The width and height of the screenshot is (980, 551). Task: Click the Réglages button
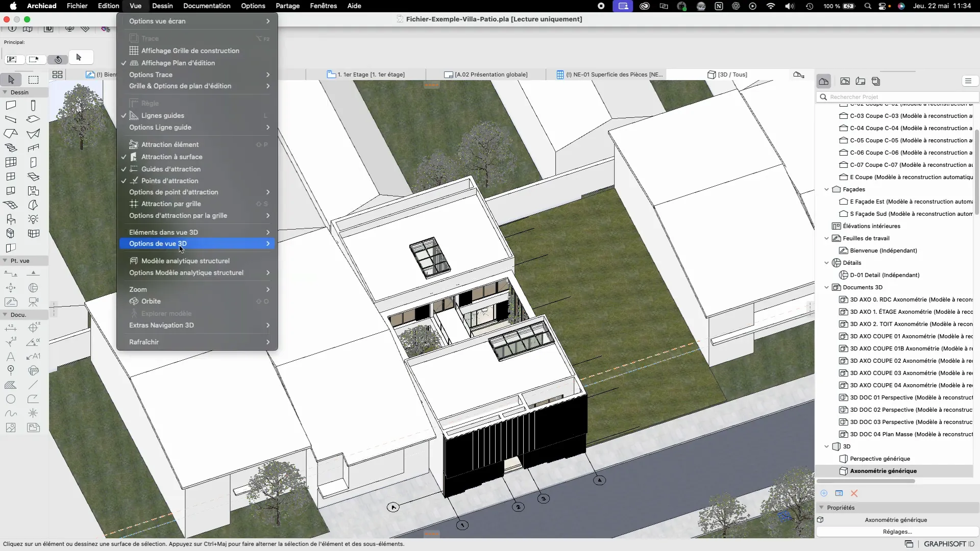click(x=897, y=532)
